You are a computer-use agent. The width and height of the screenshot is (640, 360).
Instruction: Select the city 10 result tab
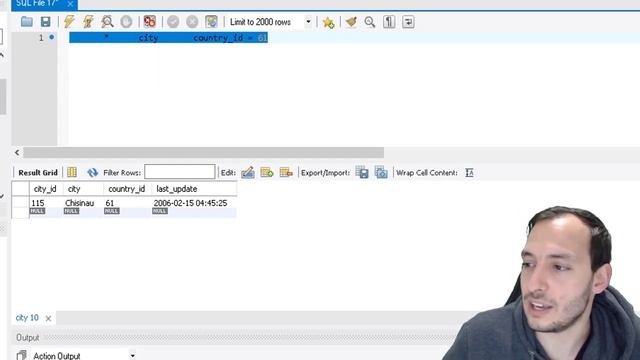(27, 318)
